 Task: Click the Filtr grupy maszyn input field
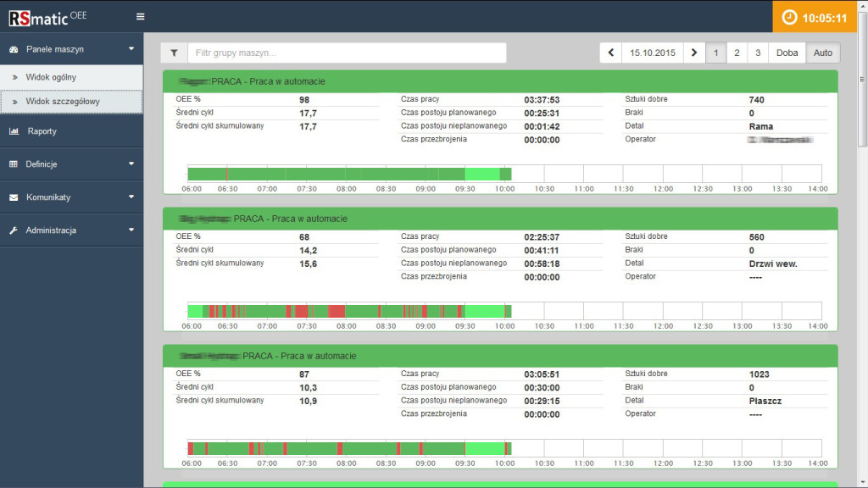(347, 53)
